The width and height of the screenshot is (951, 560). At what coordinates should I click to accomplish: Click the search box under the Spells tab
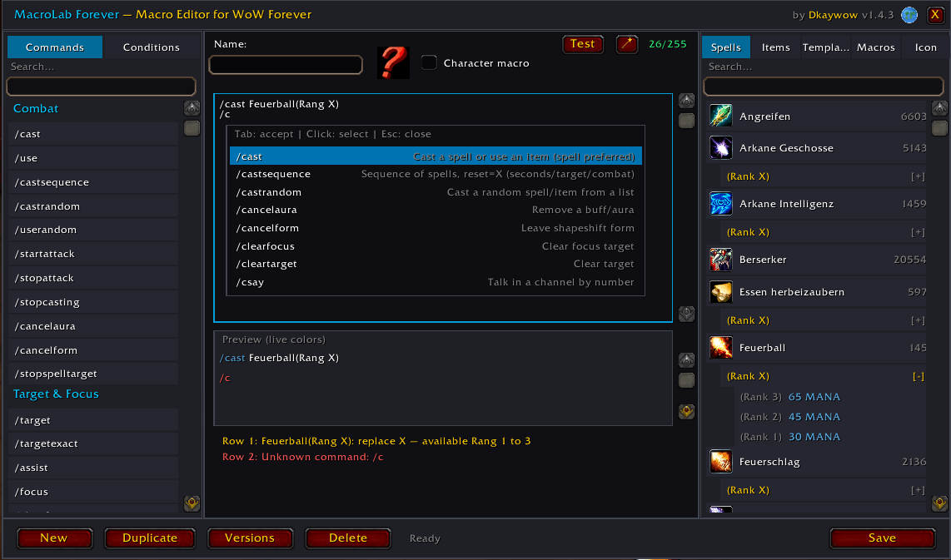tap(823, 87)
